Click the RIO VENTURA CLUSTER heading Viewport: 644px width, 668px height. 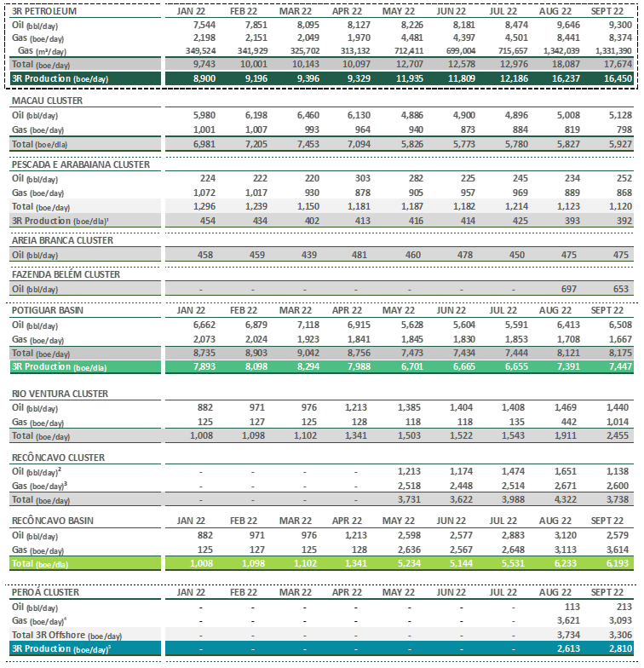(60, 394)
